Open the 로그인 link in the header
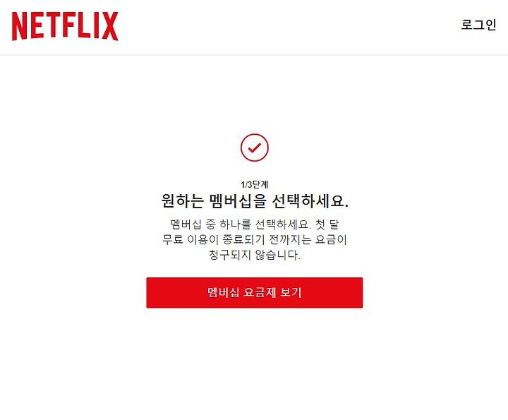Screen dimensions: 508x420 [x=478, y=25]
